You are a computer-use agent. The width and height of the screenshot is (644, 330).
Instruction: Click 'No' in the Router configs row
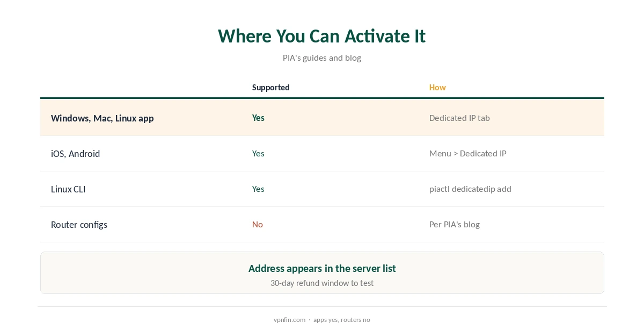tap(258, 224)
